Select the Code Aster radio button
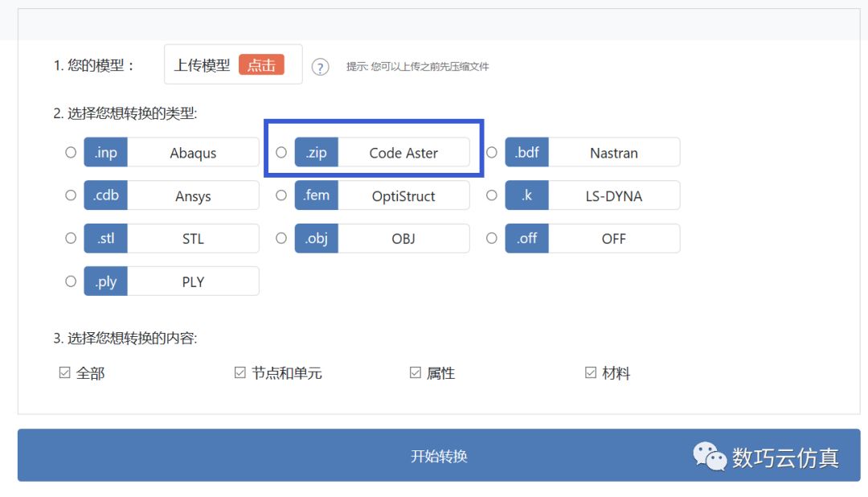The image size is (868, 497). point(281,152)
